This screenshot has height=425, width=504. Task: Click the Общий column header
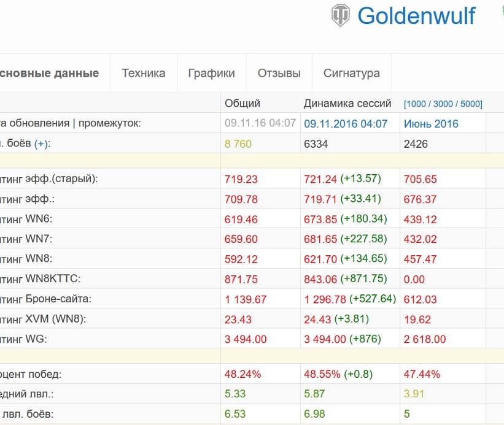click(x=242, y=104)
